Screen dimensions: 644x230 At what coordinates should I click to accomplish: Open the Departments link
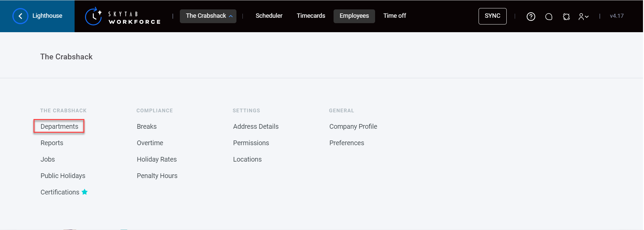pos(59,126)
